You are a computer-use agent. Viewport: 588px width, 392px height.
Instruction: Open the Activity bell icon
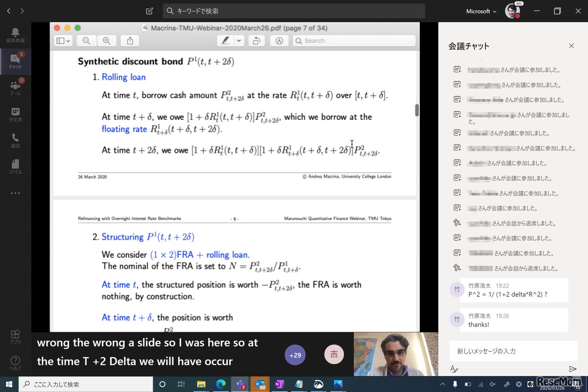pos(15,35)
